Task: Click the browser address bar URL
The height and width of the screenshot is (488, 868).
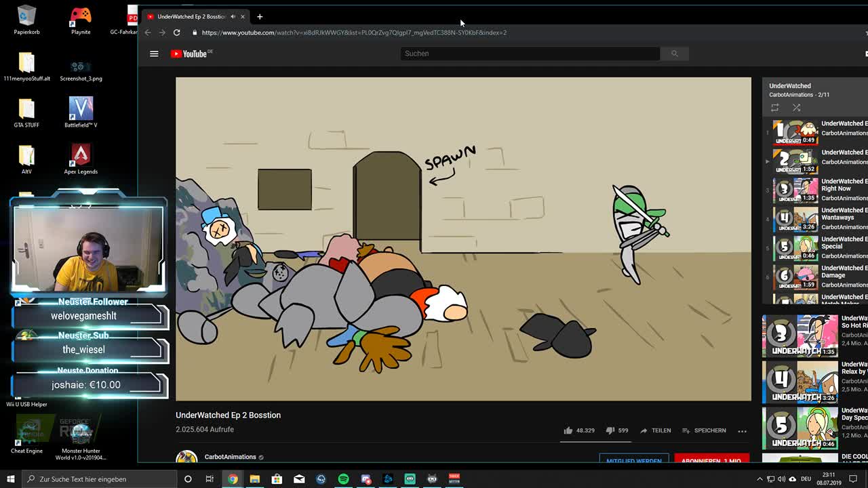Action: click(x=354, y=33)
